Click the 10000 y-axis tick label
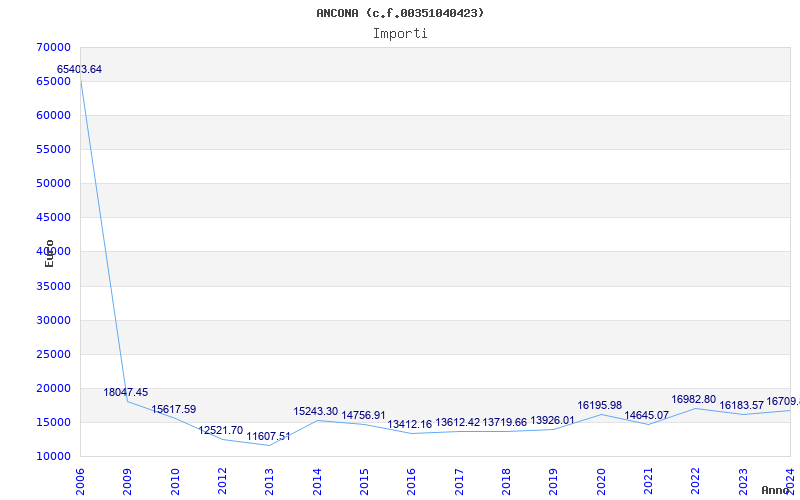Image resolution: width=800 pixels, height=500 pixels. [x=54, y=456]
